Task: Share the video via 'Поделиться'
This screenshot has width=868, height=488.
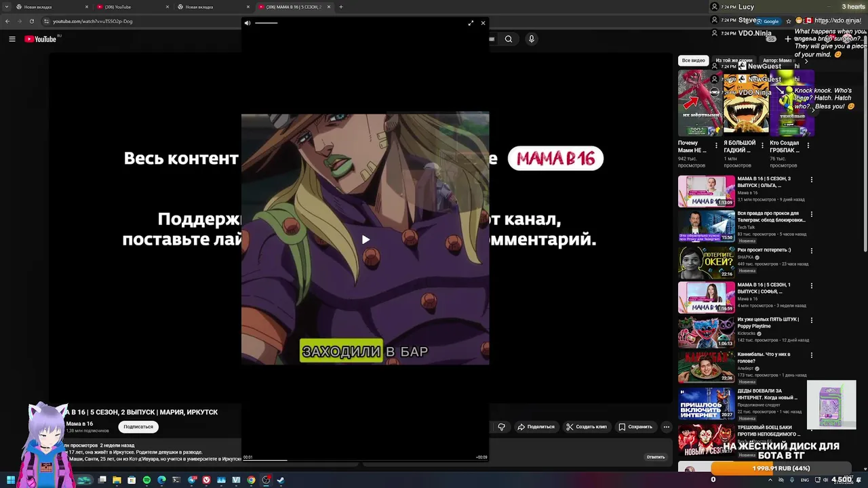Action: click(x=536, y=427)
